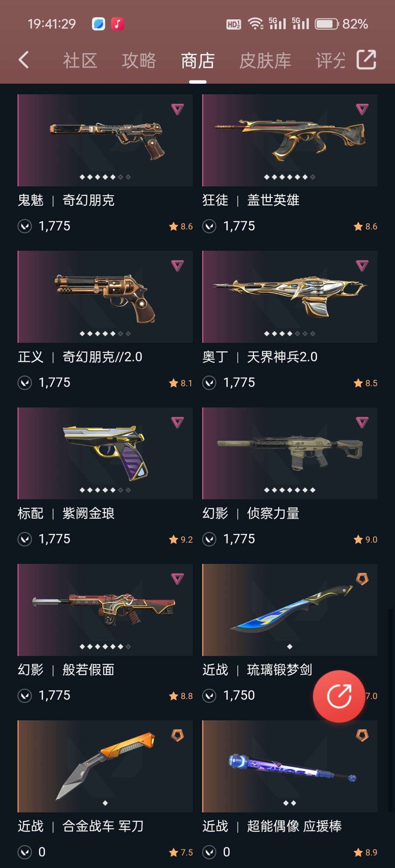Open the 皮肤库 tab
Image resolution: width=395 pixels, height=868 pixels.
pyautogui.click(x=265, y=60)
